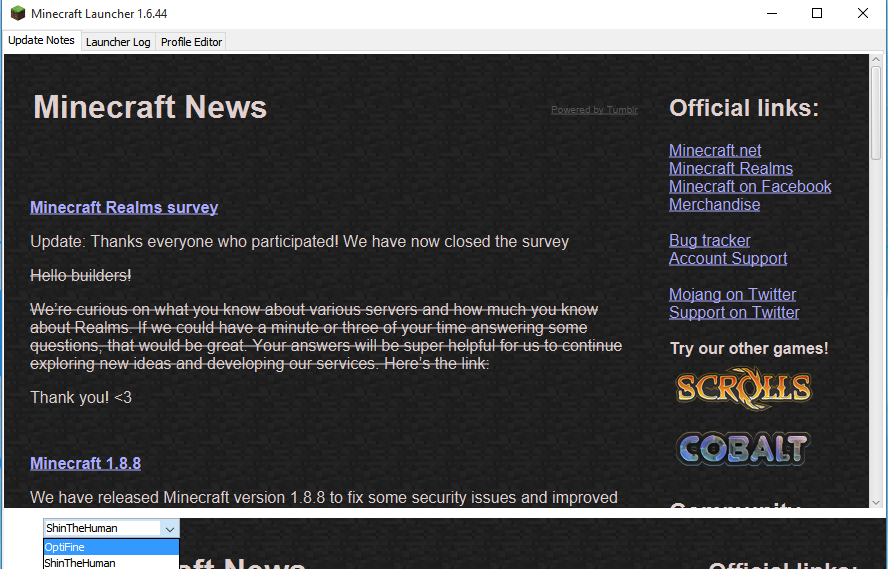Screen dimensions: 888x569
Task: Click the Account Support link
Action: [727, 259]
